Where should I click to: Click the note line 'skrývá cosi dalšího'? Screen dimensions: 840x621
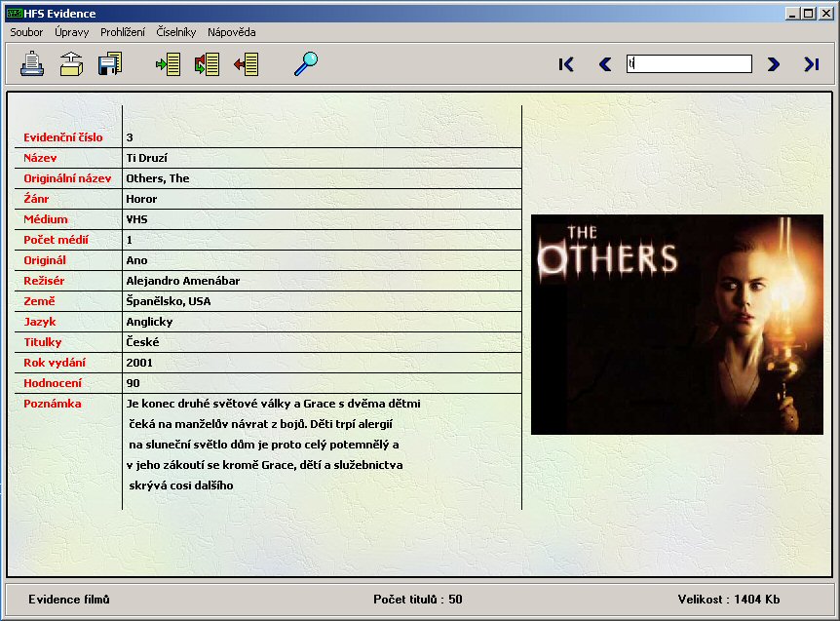[181, 485]
